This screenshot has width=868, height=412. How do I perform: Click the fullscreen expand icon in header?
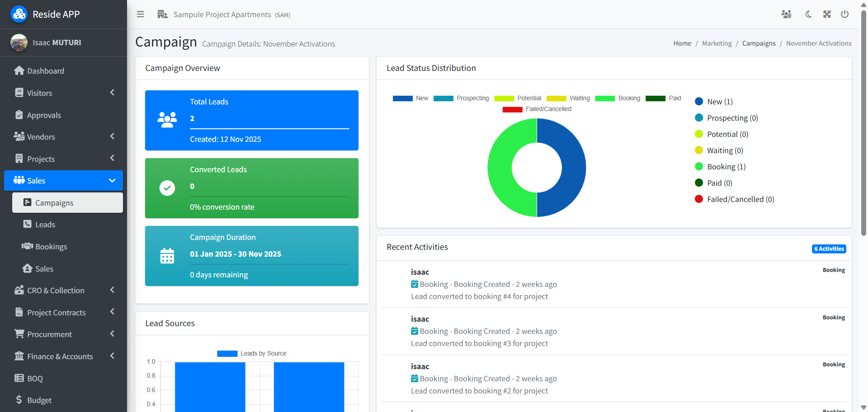(827, 14)
